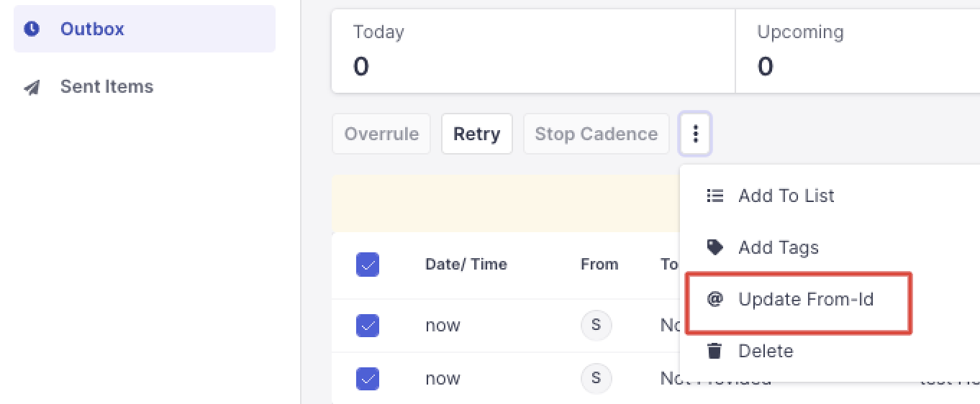
Task: Open Sent Items in the sidebar
Action: click(106, 87)
